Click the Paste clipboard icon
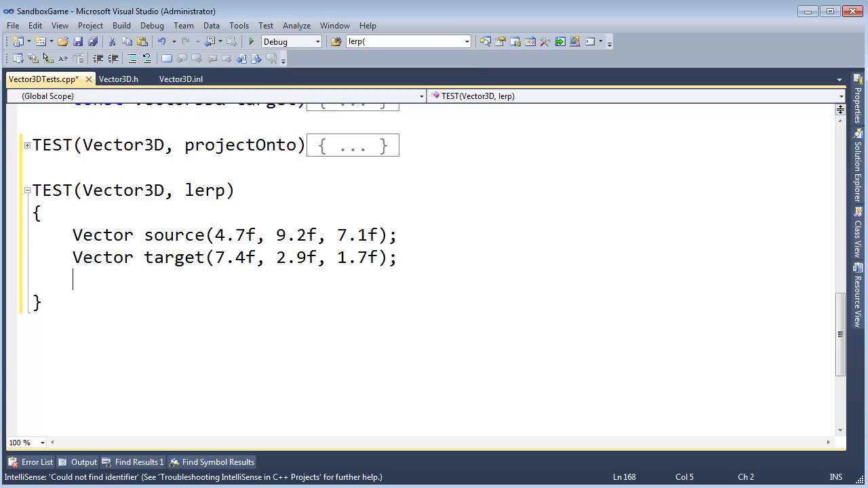This screenshot has width=868, height=488. 142,41
